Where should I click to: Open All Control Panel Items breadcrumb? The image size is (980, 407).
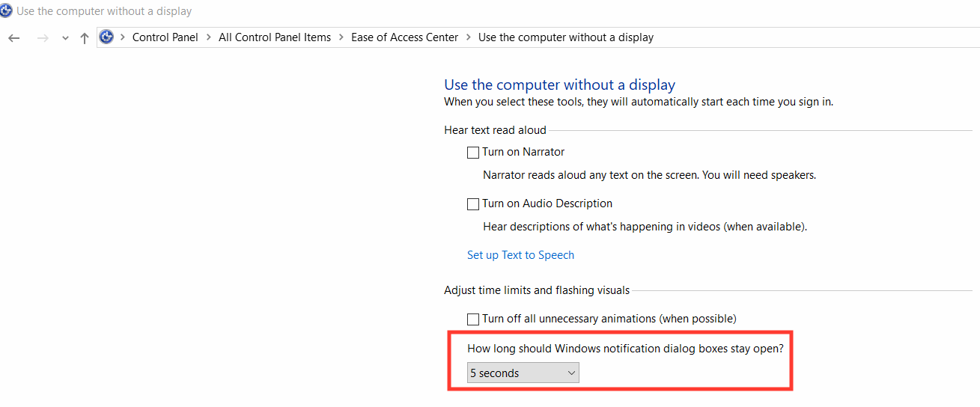click(x=275, y=37)
